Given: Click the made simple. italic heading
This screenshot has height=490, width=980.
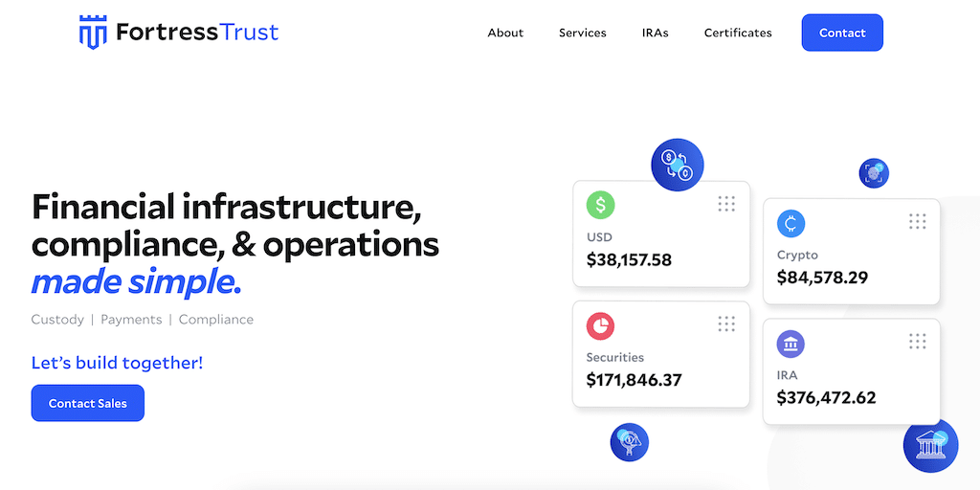Looking at the screenshot, I should pos(136,283).
